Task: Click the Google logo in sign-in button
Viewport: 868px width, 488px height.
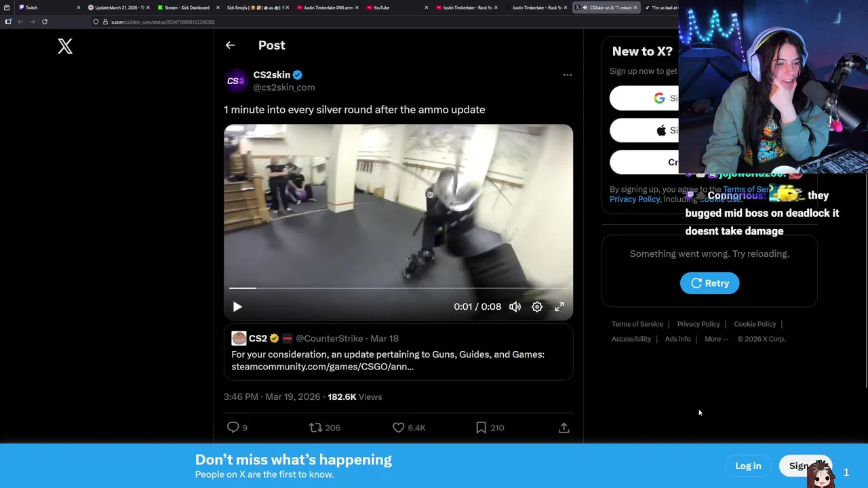Action: [659, 98]
